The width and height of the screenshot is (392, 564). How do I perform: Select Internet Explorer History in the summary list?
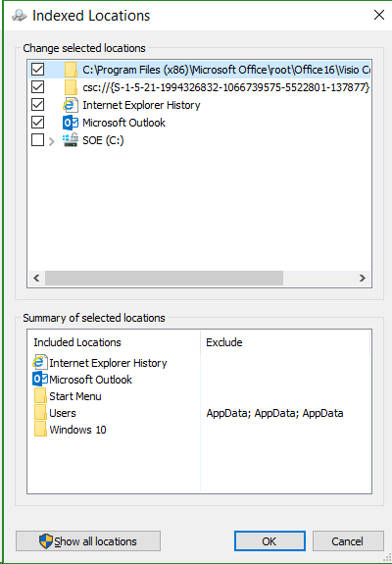pyautogui.click(x=108, y=363)
